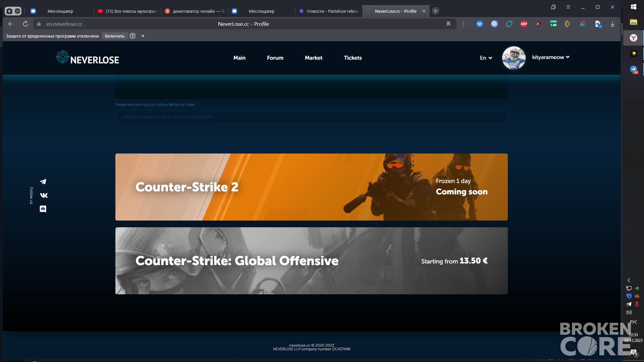Open the Counter-Strike 2 banner
Viewport: 644px width, 362px height.
[x=312, y=187]
